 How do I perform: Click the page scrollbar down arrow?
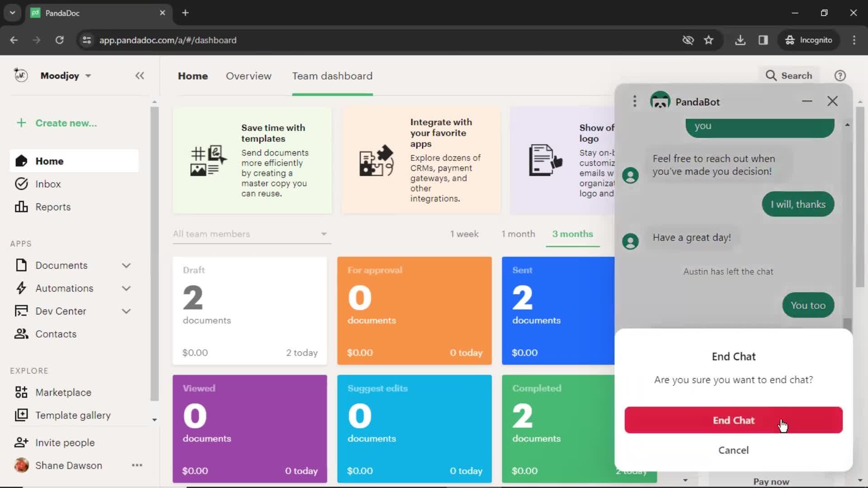860,480
